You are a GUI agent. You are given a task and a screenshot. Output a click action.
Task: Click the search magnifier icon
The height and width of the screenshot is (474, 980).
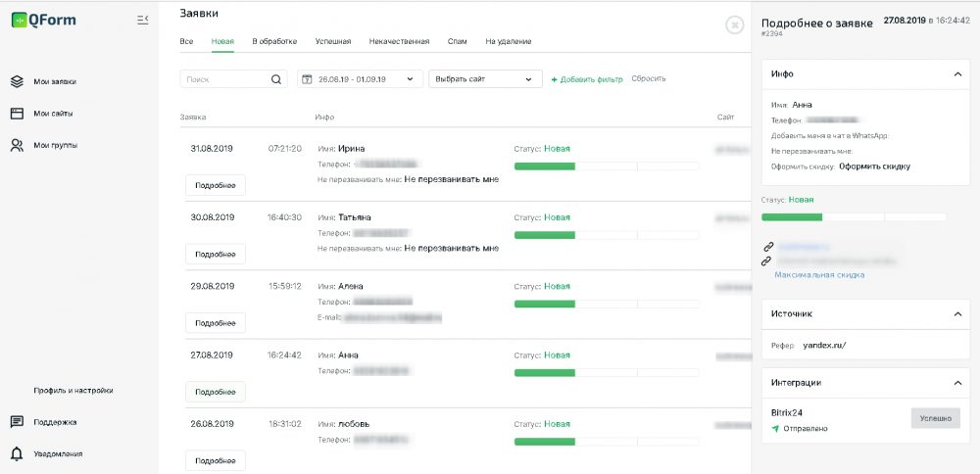click(x=276, y=79)
